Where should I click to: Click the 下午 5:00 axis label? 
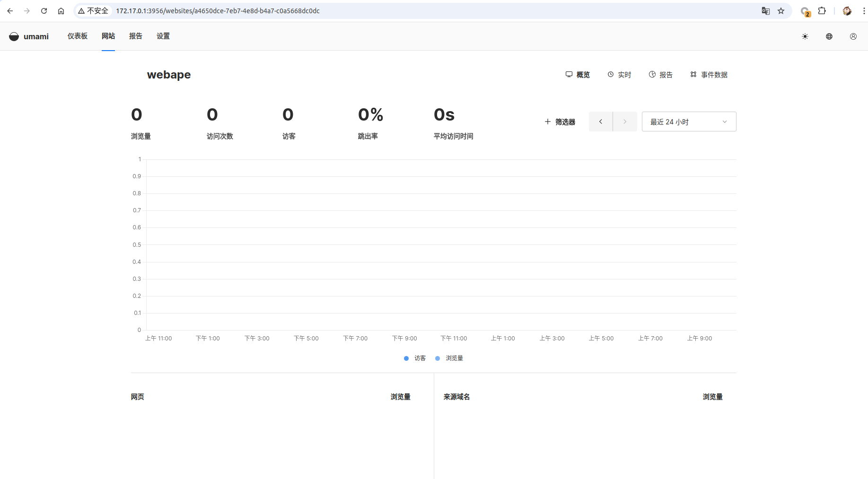pyautogui.click(x=306, y=339)
